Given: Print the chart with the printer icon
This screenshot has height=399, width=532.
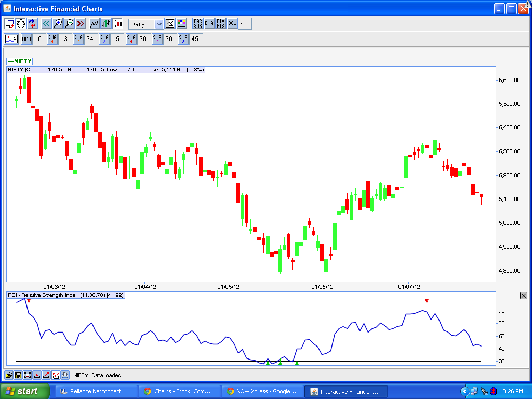Looking at the screenshot, I should pyautogui.click(x=65, y=375).
